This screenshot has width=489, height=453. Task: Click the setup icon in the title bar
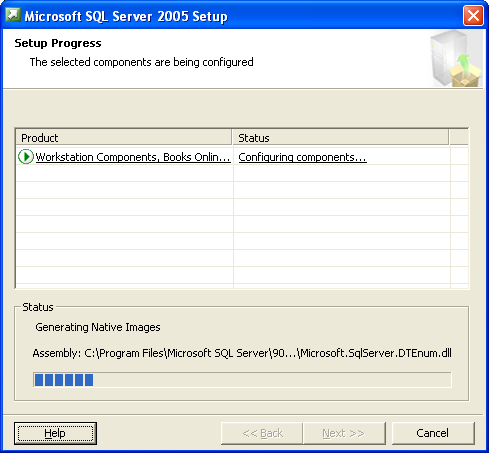click(13, 15)
